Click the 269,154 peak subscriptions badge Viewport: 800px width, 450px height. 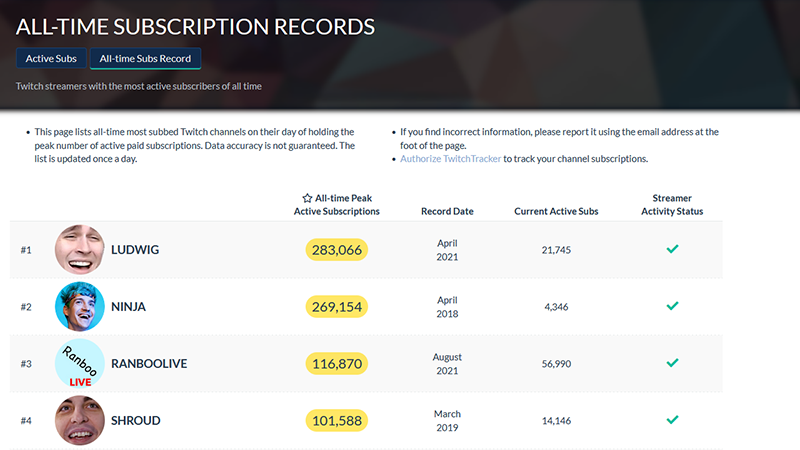pos(336,306)
